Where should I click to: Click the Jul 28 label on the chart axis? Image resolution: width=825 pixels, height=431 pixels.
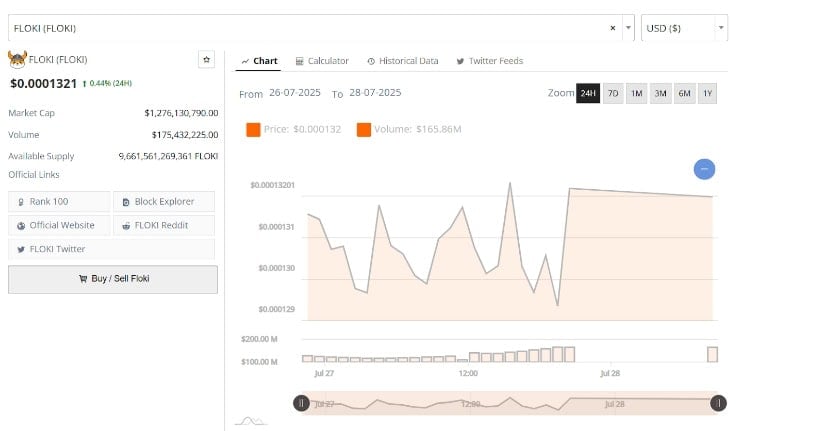pyautogui.click(x=610, y=373)
